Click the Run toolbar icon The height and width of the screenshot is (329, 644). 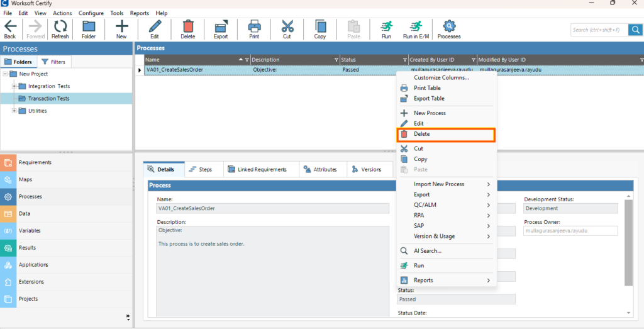click(x=386, y=30)
